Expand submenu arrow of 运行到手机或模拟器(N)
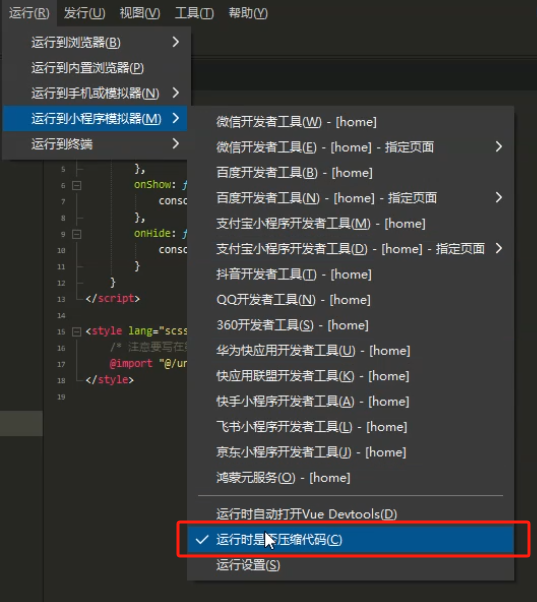The height and width of the screenshot is (602, 537). [x=176, y=93]
